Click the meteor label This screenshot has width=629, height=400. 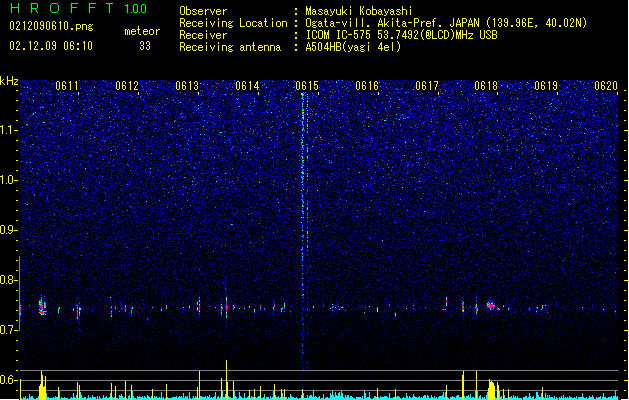(142, 31)
